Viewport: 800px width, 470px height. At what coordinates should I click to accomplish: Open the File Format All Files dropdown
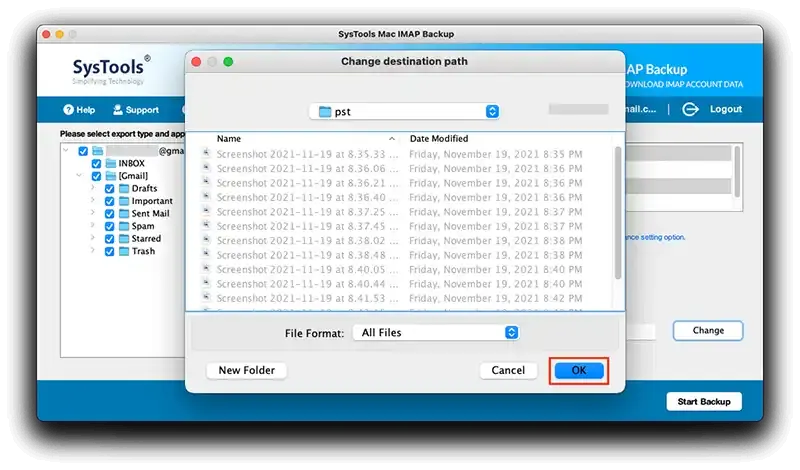coord(436,333)
